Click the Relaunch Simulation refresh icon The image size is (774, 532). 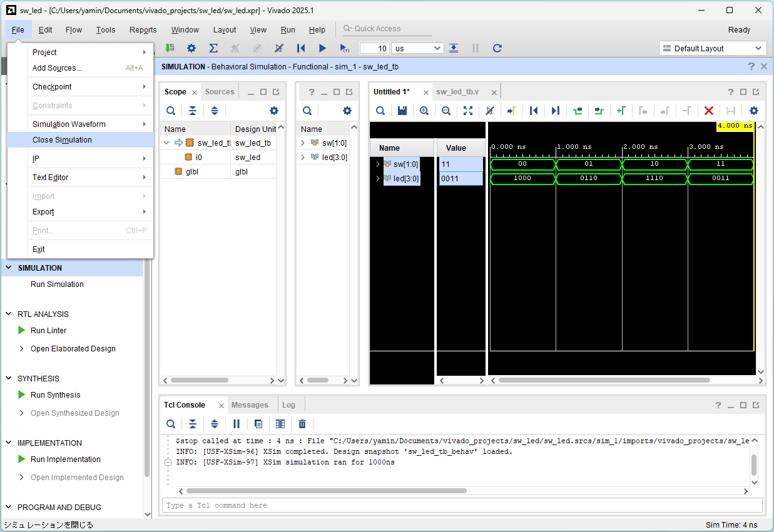pos(497,48)
